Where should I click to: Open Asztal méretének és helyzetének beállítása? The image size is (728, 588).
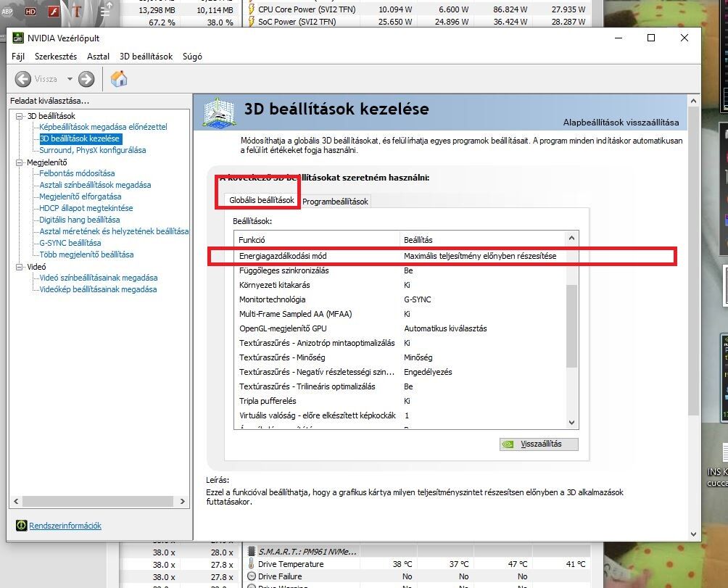[x=114, y=231]
